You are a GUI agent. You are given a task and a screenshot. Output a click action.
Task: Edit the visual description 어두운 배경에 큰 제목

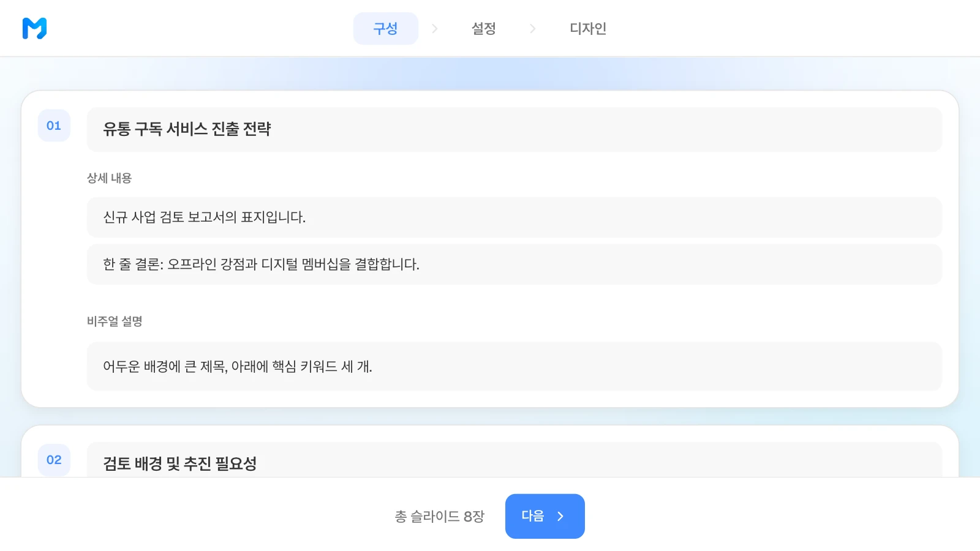[x=514, y=366]
